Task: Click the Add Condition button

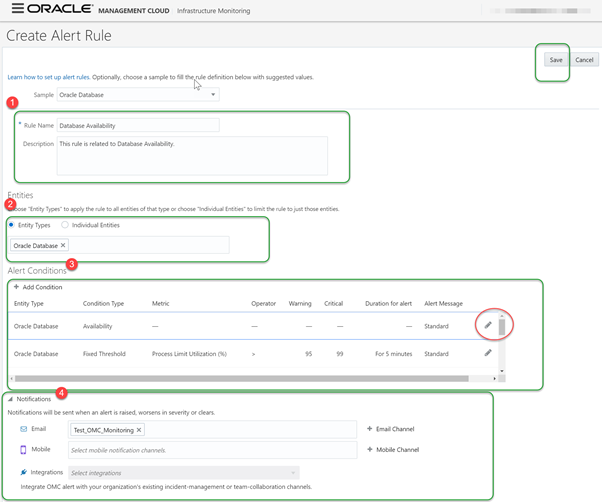Action: (38, 287)
